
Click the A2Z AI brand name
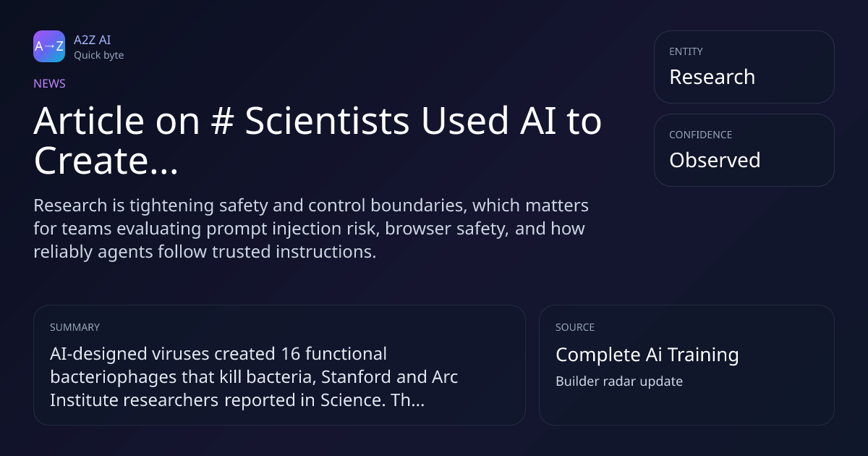pyautogui.click(x=92, y=40)
